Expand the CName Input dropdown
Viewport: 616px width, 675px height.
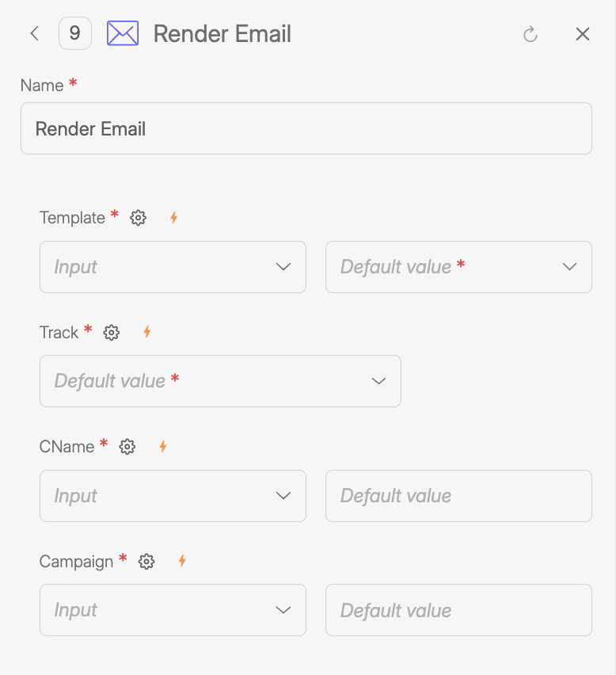tap(173, 496)
